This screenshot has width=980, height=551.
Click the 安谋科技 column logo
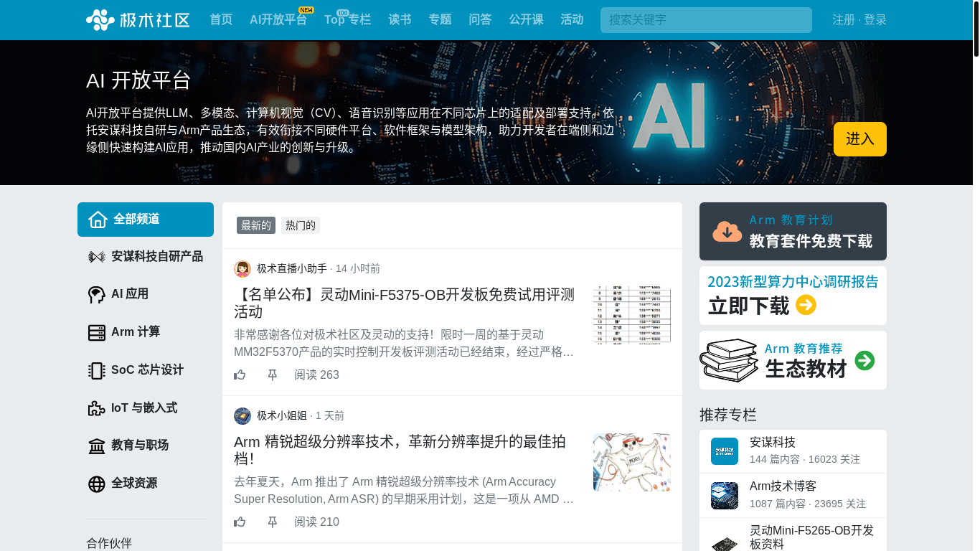tap(725, 451)
